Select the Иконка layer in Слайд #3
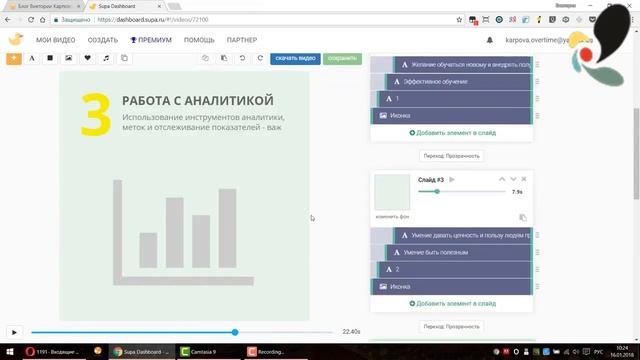Image resolution: width=640 pixels, height=360 pixels. pos(451,287)
